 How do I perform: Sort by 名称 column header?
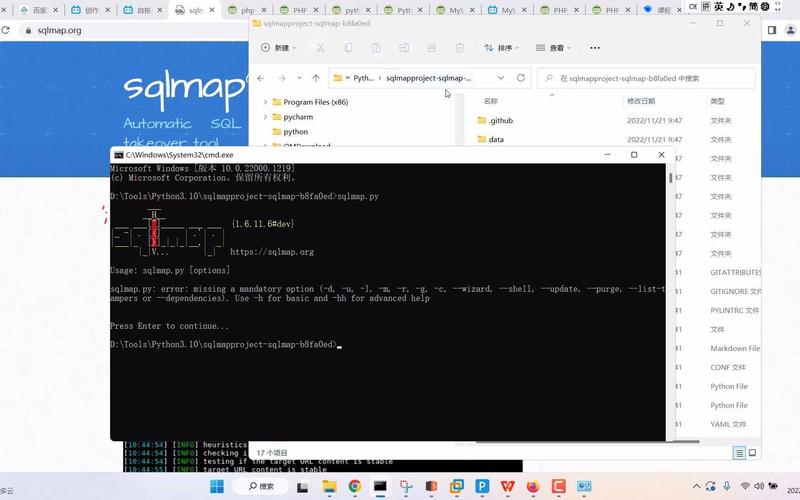pos(490,101)
